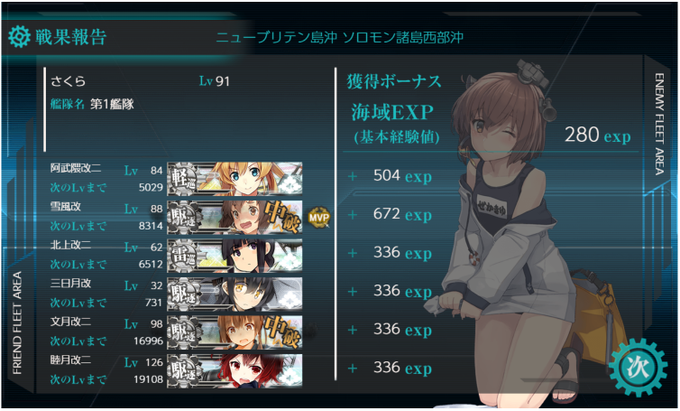This screenshot has width=680, height=411.
Task: Open the FRIEND FLEET AREA side tab
Action: (17, 323)
